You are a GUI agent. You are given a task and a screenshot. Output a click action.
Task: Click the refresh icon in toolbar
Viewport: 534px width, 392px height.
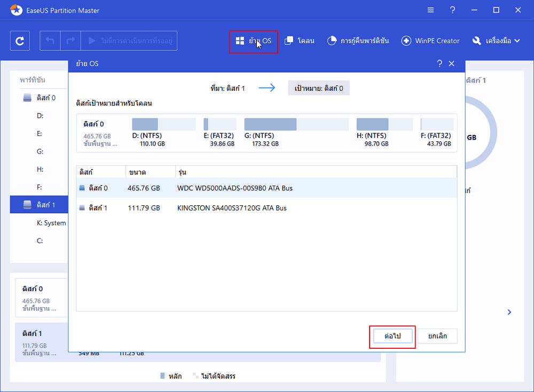coord(20,41)
